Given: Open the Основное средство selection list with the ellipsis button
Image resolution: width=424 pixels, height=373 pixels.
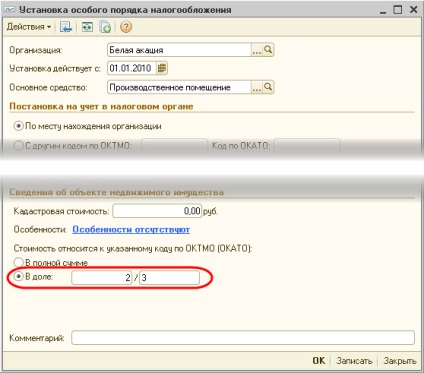Looking at the screenshot, I should [x=257, y=87].
